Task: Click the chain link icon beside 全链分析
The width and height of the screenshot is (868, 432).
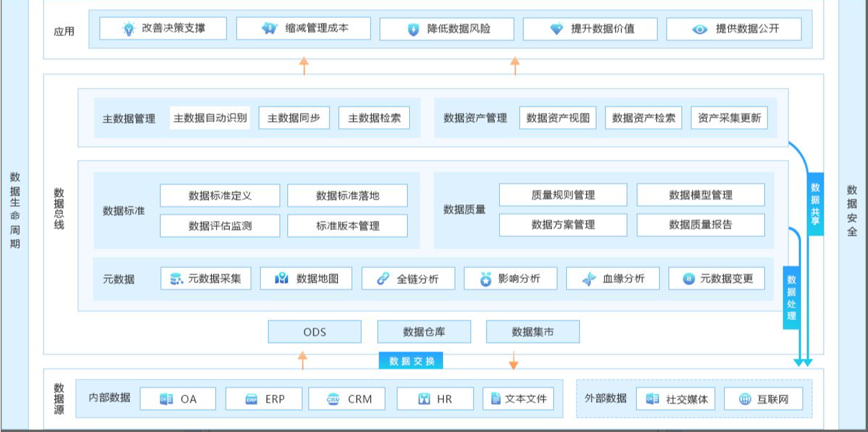Action: (383, 279)
